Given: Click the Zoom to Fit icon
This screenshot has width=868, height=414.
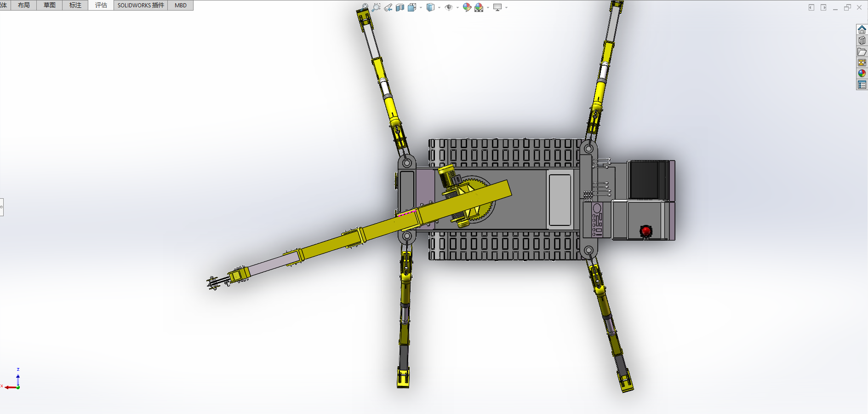Looking at the screenshot, I should click(x=365, y=7).
